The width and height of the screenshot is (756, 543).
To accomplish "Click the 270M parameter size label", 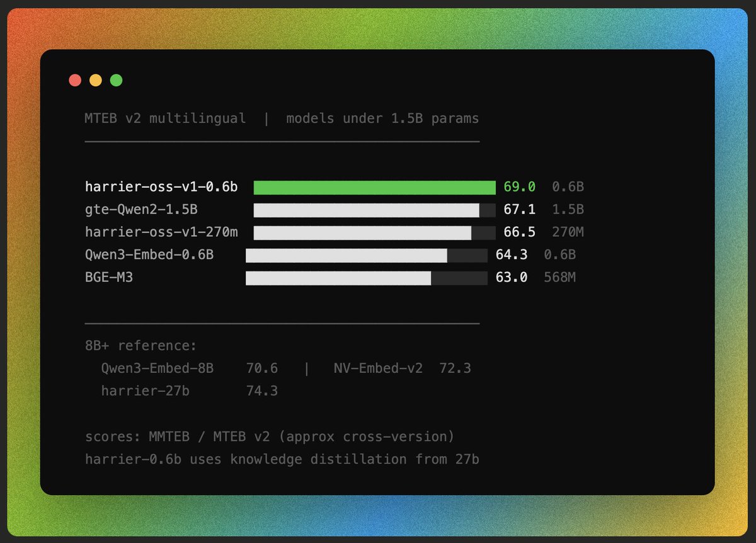I will pos(568,232).
